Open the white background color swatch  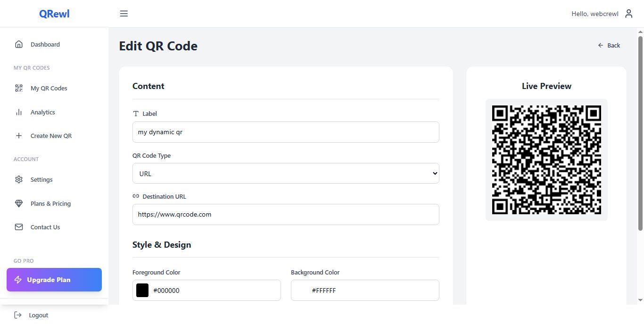pos(301,290)
